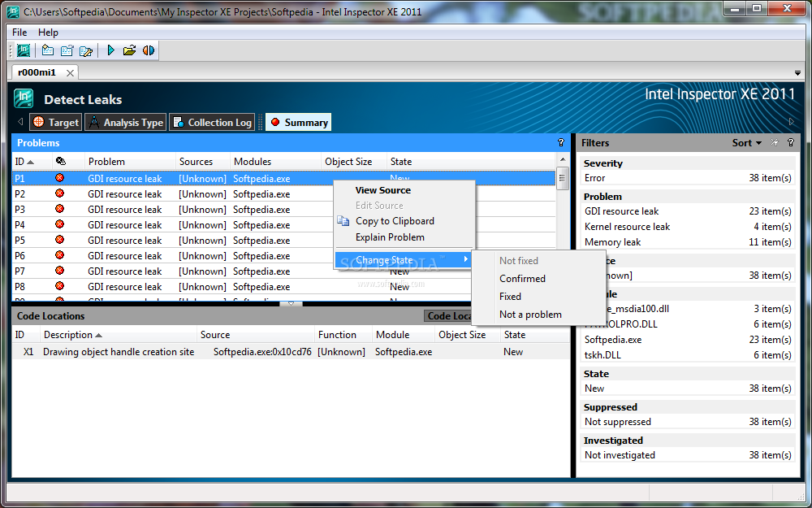This screenshot has width=812, height=508.
Task: Sort by Modules column header
Action: click(275, 162)
